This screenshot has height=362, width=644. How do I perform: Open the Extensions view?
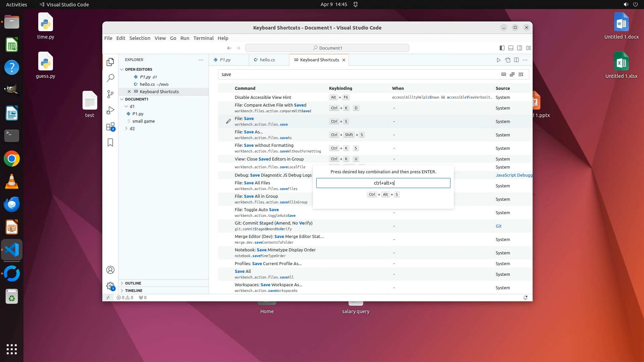click(110, 127)
